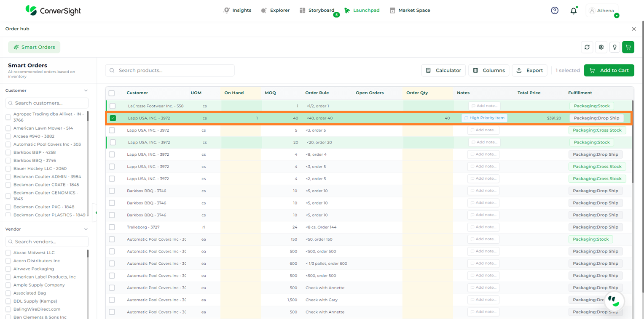Toggle the select-all checkbox in table header
644x319 pixels.
click(x=112, y=93)
